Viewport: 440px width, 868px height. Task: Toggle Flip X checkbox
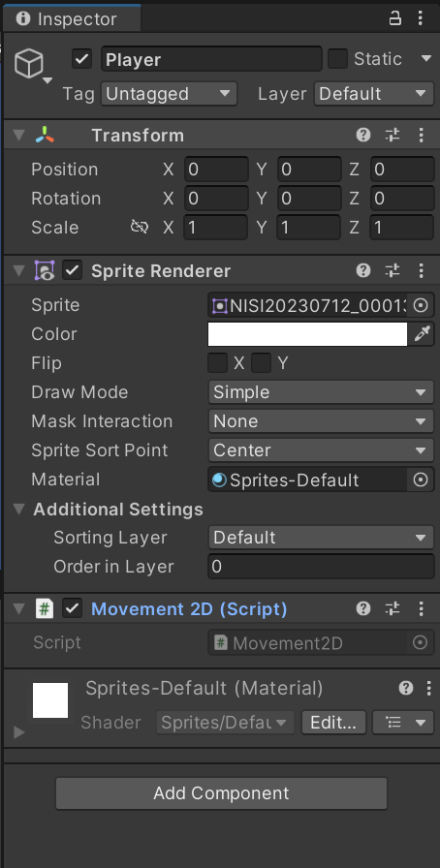217,363
